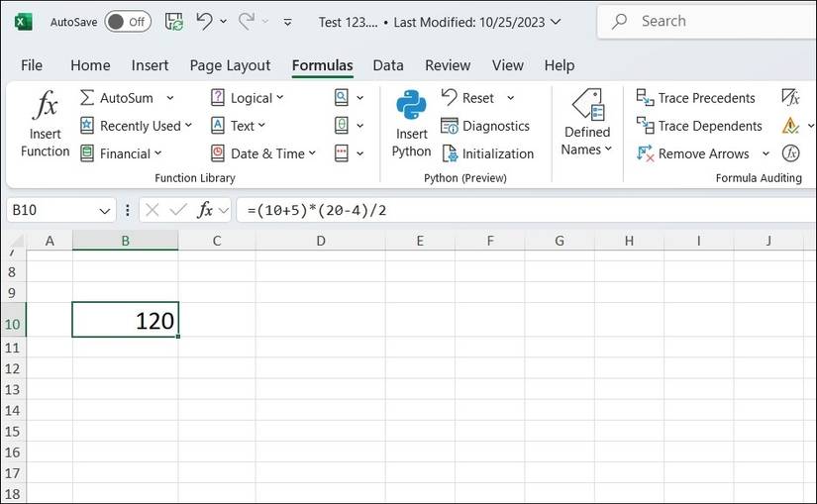The width and height of the screenshot is (817, 504).
Task: Select column A header
Action: pyautogui.click(x=50, y=241)
